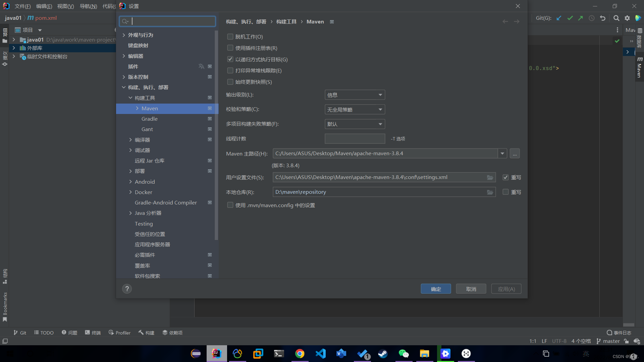Image resolution: width=644 pixels, height=362 pixels.
Task: Browse user settings file folder icon
Action: pyautogui.click(x=490, y=177)
